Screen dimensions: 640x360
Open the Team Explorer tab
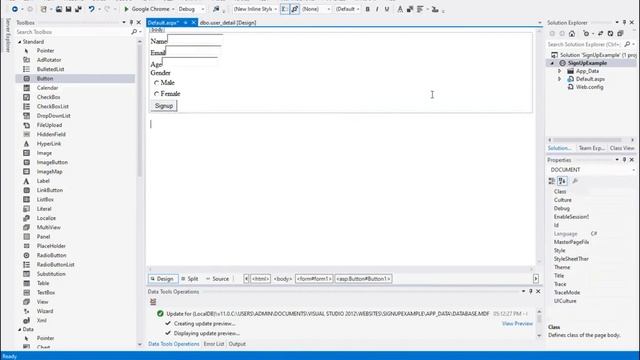coord(591,148)
